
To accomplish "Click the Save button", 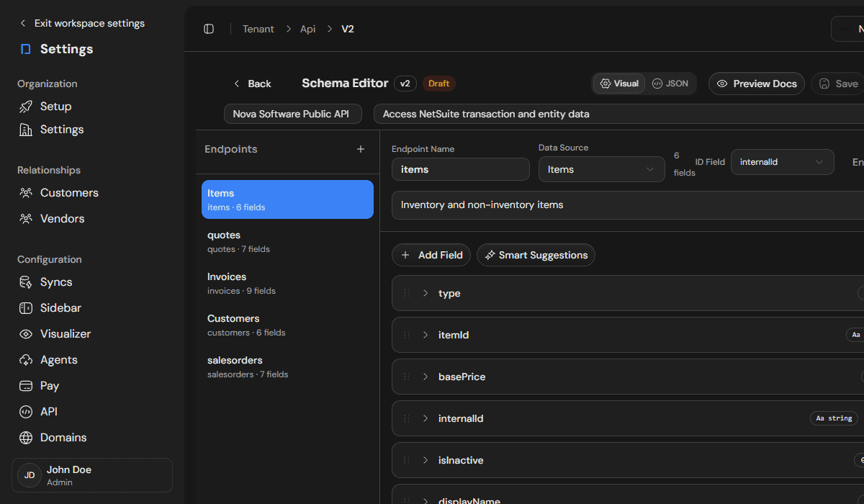I will point(838,84).
